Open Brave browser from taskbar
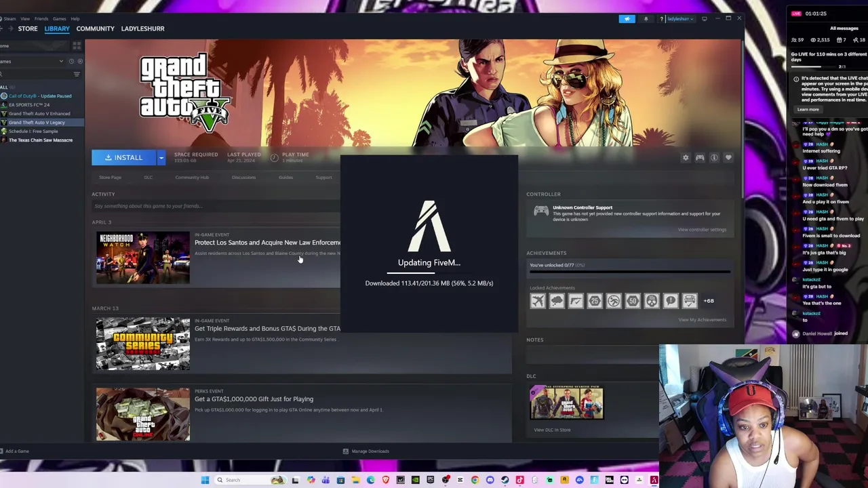 (x=385, y=480)
